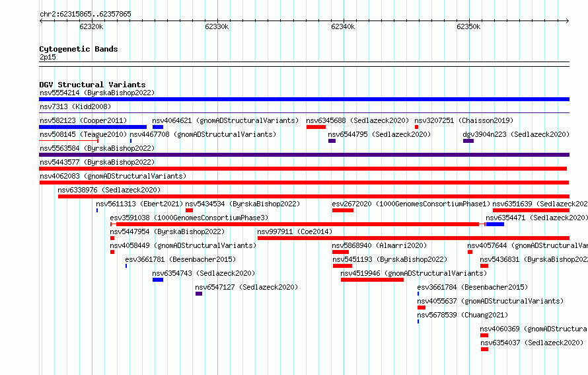Screen dimensions: 588x375
Task: Select the red bar under nsv6345688
Action: coord(316,127)
